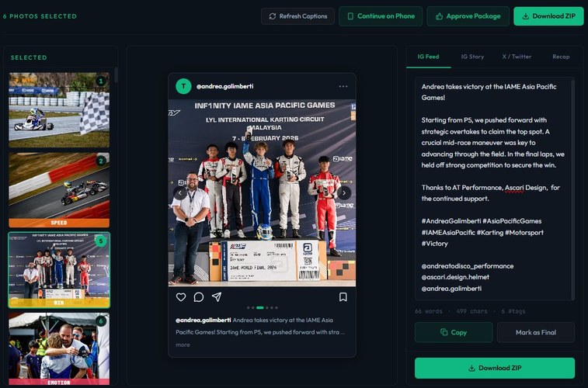Click the share paper-plane icon
588x388 pixels.
pyautogui.click(x=217, y=297)
